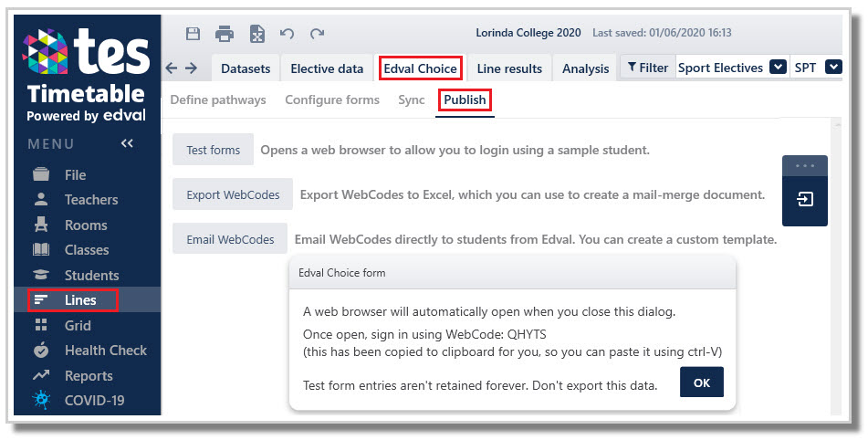Switch to the Edval Choice tab

pyautogui.click(x=420, y=68)
